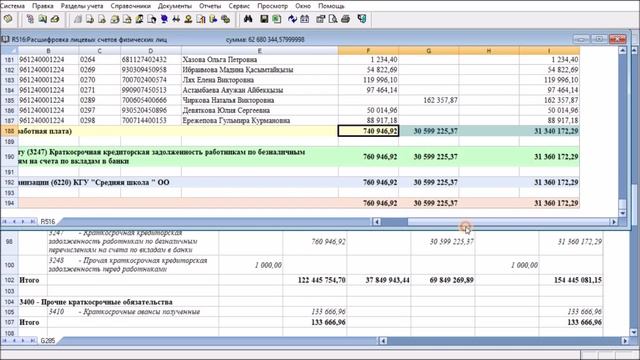640x360 pixels.
Task: Click right arrow of R516 horizontal scrollbar
Action: tap(613, 222)
